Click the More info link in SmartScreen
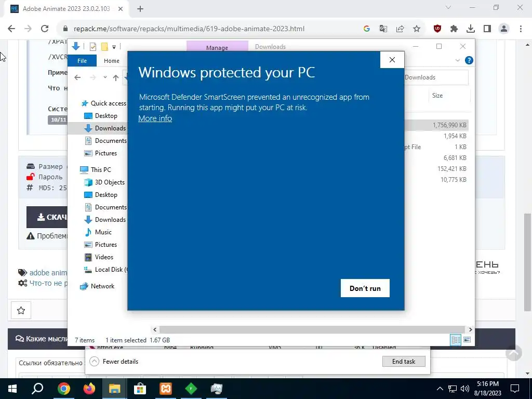 coord(155,118)
